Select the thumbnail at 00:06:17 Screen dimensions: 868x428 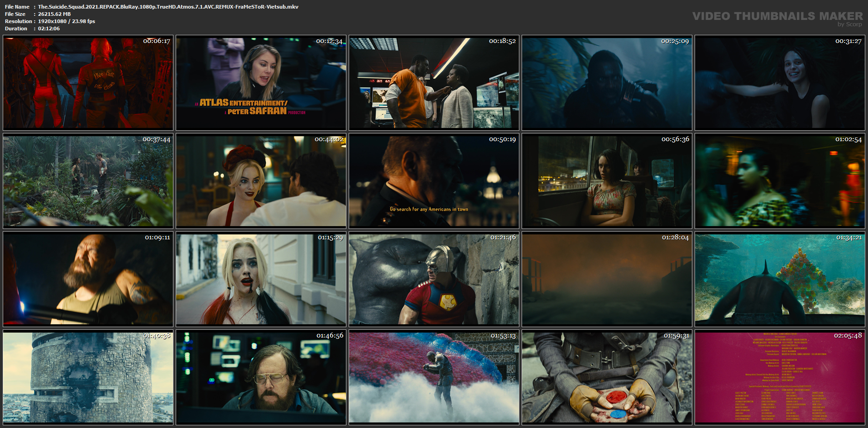[88, 83]
